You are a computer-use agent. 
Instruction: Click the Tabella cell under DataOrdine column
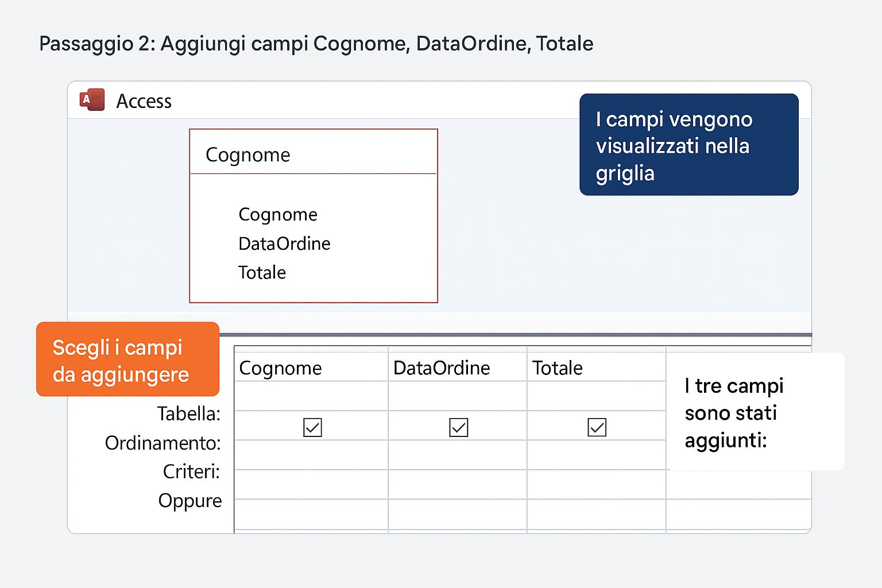click(457, 396)
